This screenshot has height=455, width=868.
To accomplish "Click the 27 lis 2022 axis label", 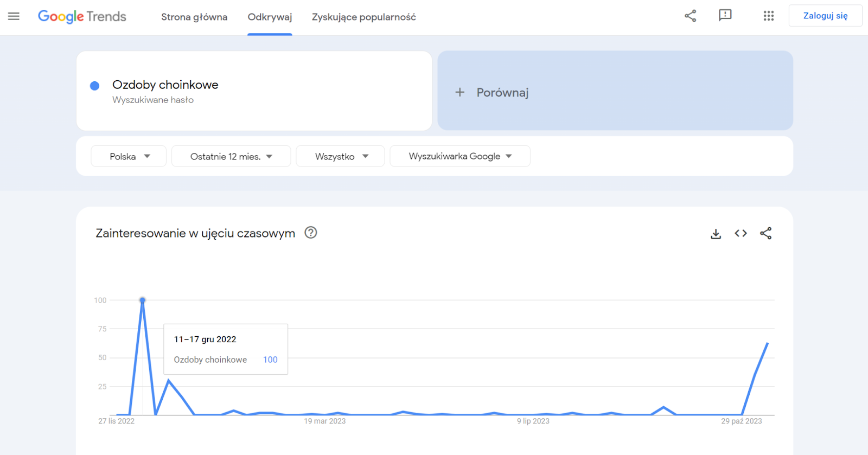I will pyautogui.click(x=116, y=421).
